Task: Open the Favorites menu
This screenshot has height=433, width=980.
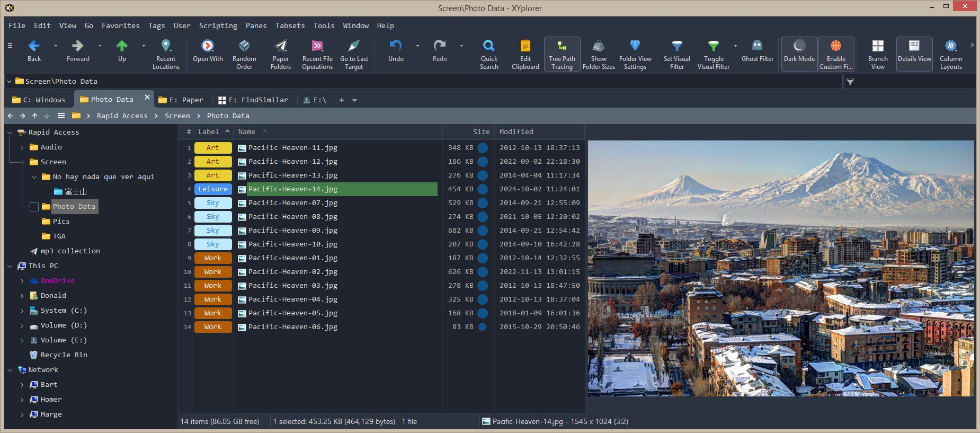Action: (121, 25)
